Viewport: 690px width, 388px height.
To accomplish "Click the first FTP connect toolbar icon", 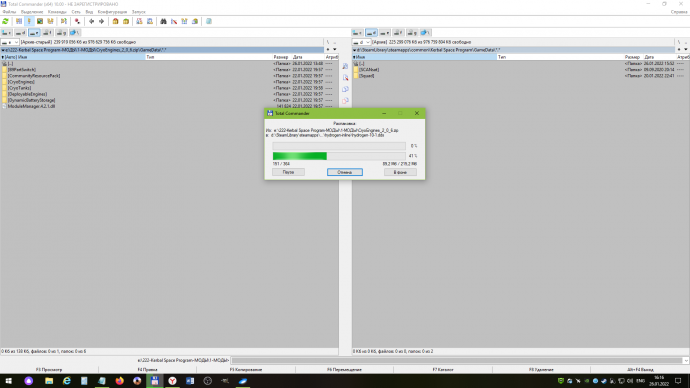I will (x=139, y=21).
